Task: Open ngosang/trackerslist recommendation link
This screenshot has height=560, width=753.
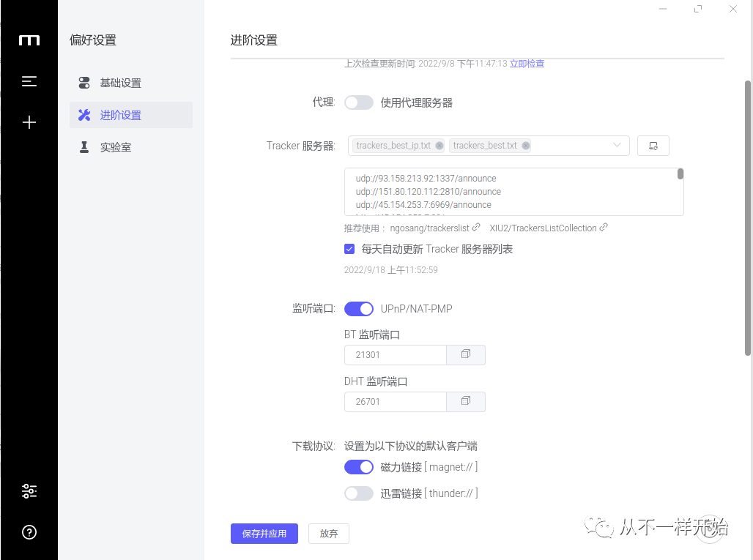Action: (429, 228)
